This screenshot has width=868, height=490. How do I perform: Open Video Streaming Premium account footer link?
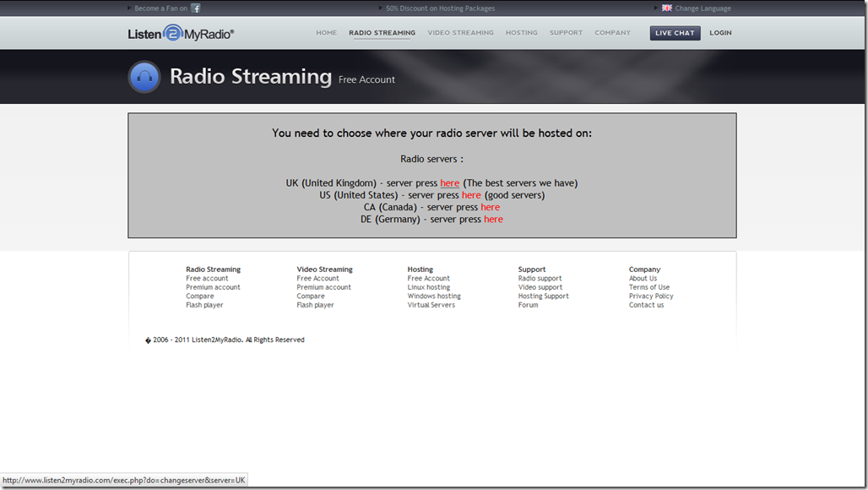(324, 287)
